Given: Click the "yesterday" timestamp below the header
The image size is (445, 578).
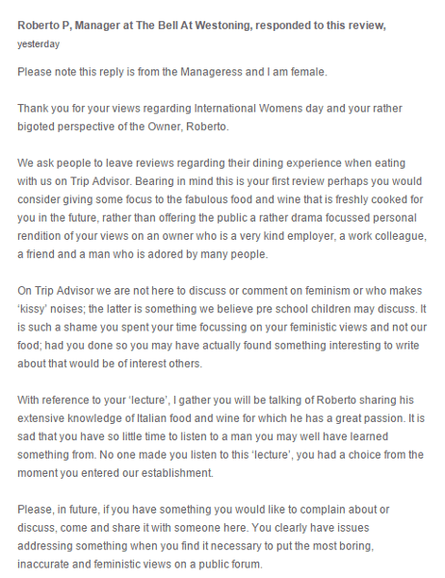Looking at the screenshot, I should 38,44.
